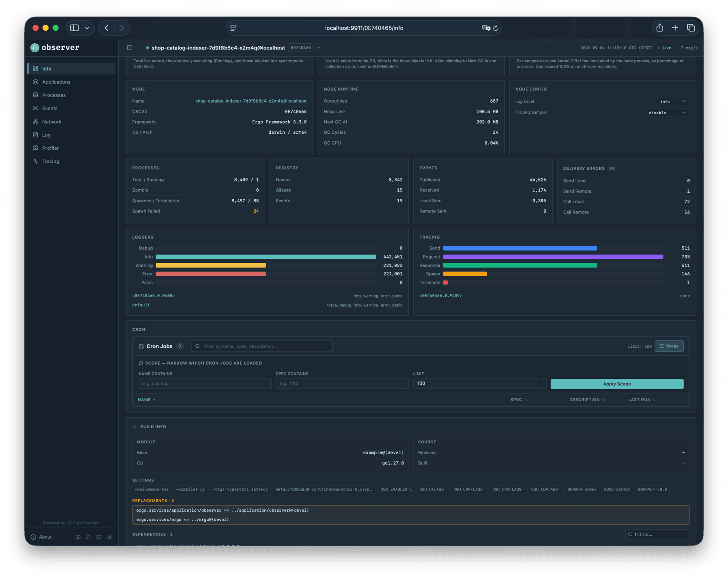
Task: Sort cron jobs by SPEC column
Action: click(x=519, y=400)
